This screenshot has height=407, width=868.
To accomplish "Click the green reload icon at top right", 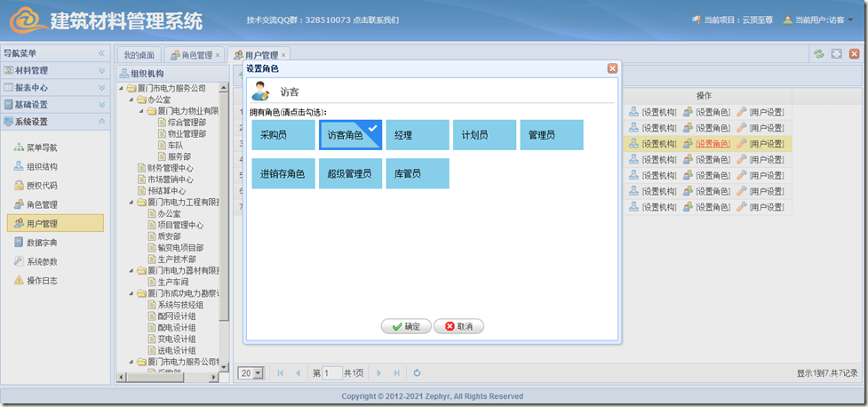I will pos(818,54).
